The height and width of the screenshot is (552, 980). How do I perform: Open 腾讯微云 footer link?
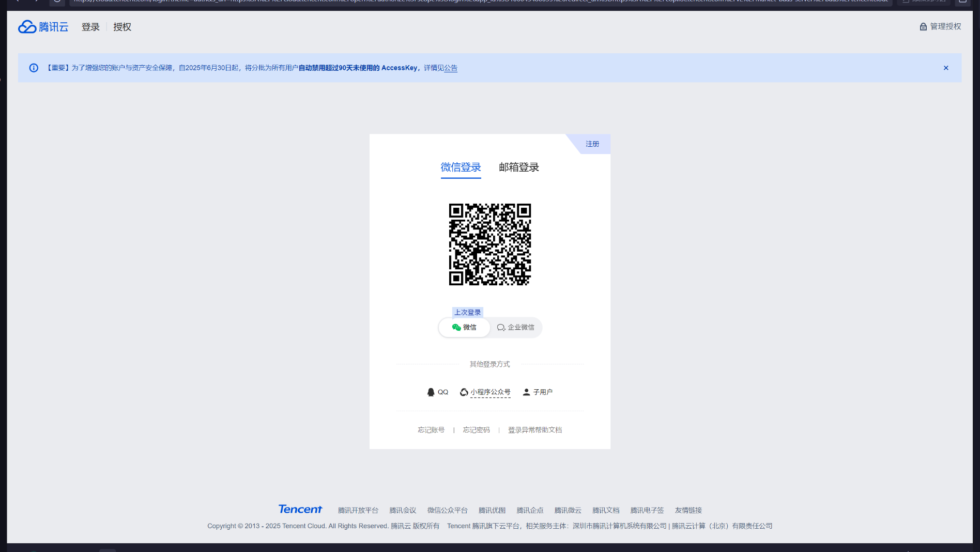click(x=568, y=511)
